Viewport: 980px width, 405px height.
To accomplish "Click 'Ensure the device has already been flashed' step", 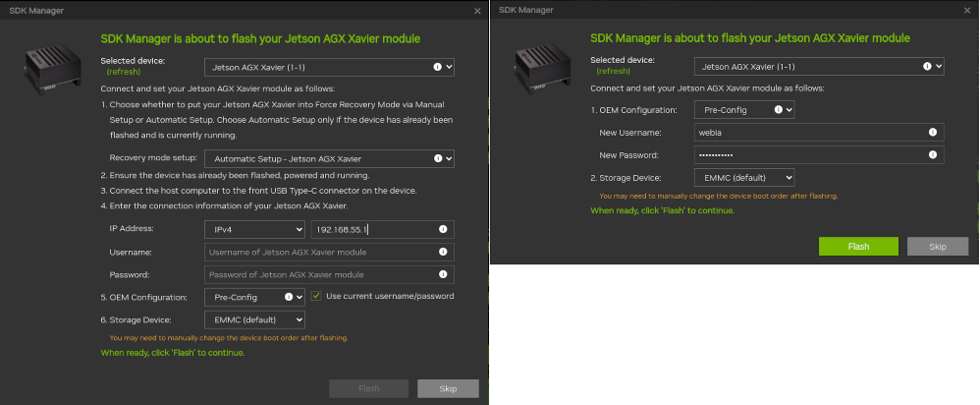I will [235, 175].
